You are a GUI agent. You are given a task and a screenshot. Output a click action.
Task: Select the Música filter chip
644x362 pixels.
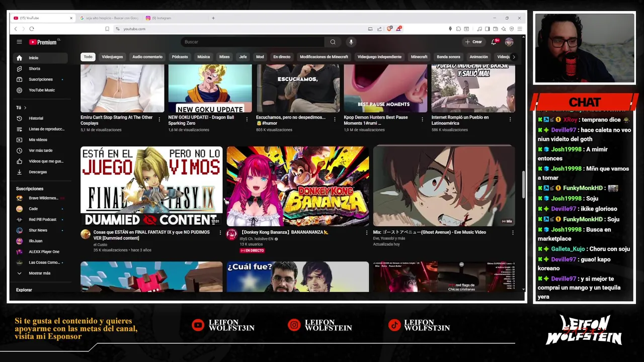204,57
